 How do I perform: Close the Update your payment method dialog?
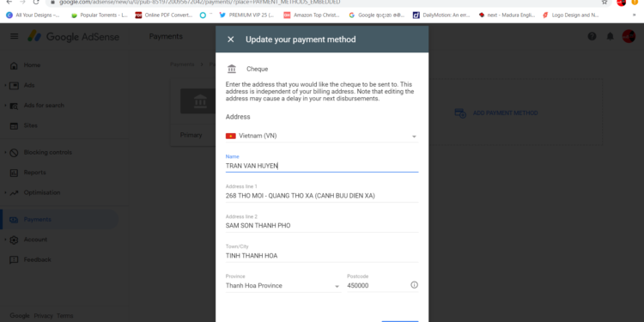(x=231, y=39)
